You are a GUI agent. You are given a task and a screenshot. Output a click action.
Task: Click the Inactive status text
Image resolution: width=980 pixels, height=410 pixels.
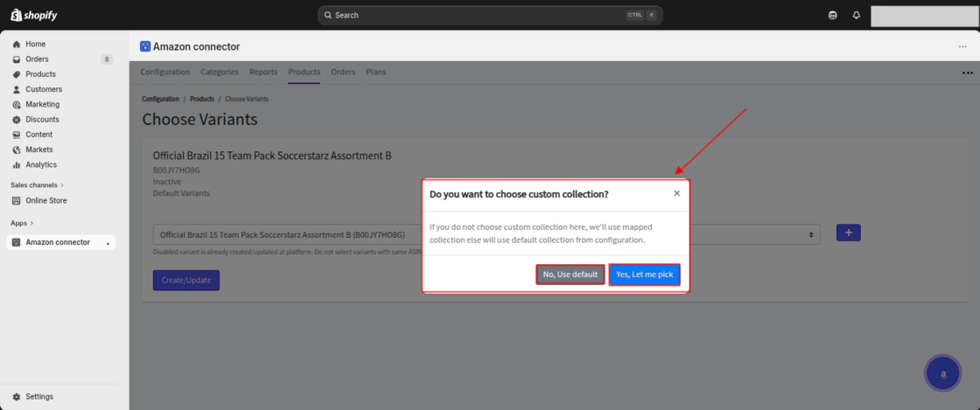pyautogui.click(x=167, y=182)
